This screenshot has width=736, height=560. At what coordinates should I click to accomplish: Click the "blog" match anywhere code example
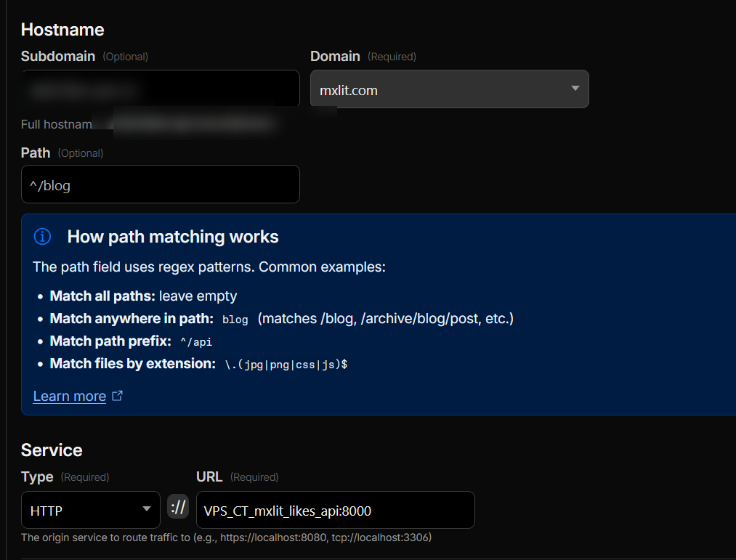pyautogui.click(x=235, y=320)
